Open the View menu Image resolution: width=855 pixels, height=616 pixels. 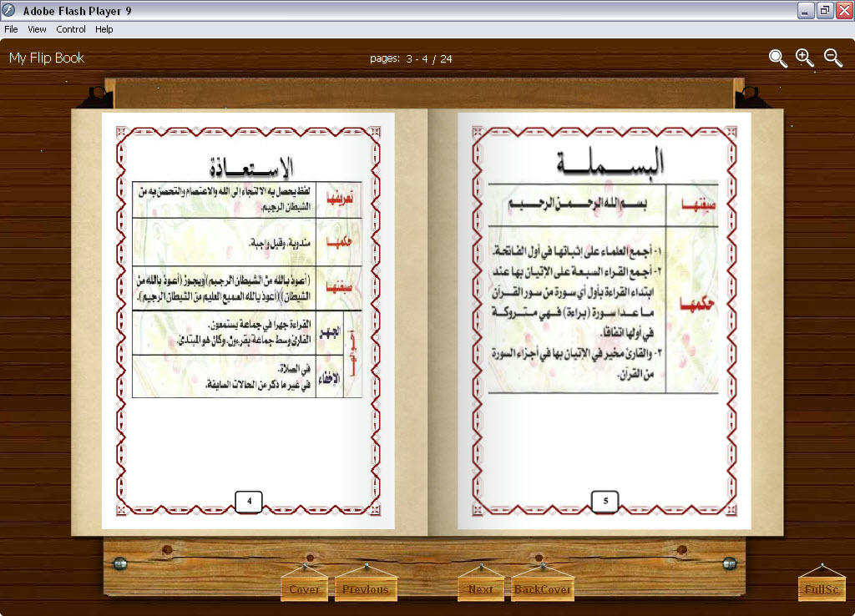[x=37, y=29]
